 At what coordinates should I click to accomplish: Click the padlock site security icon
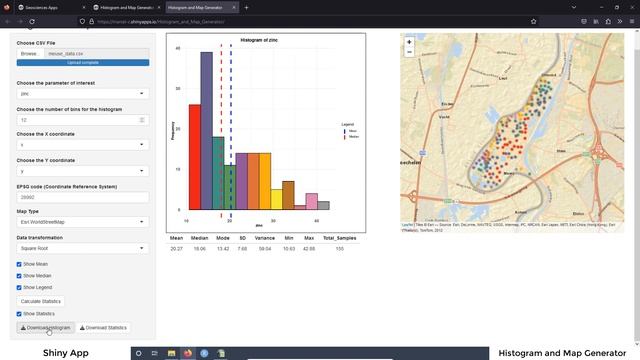[x=91, y=22]
